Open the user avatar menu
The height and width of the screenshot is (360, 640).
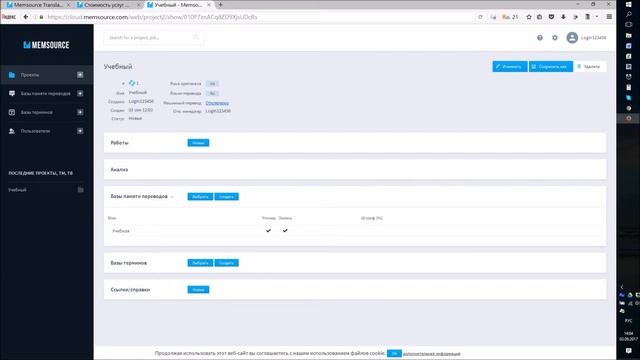pyautogui.click(x=572, y=38)
